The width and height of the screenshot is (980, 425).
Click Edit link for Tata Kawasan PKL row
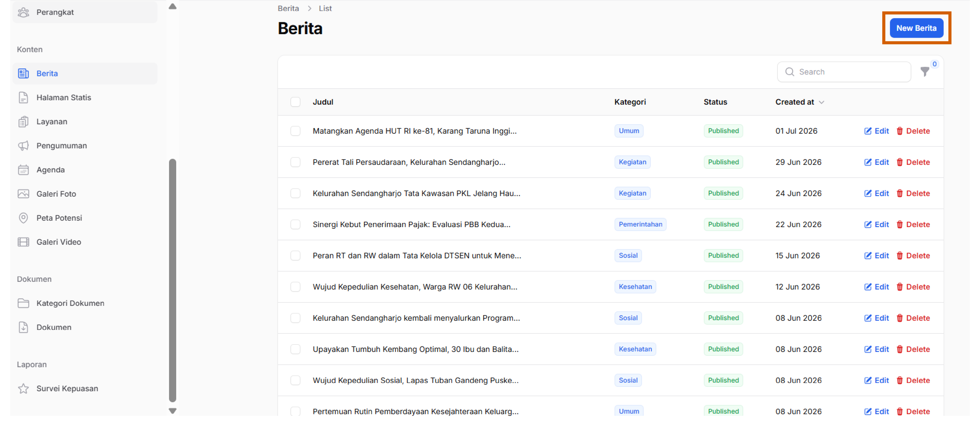[x=877, y=193]
